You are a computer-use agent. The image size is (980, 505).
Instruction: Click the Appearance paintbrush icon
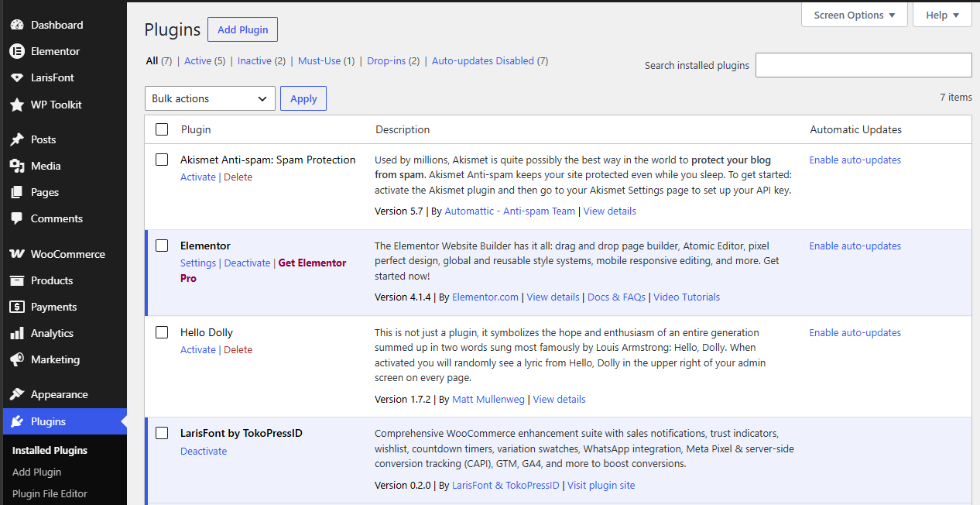[x=17, y=394]
